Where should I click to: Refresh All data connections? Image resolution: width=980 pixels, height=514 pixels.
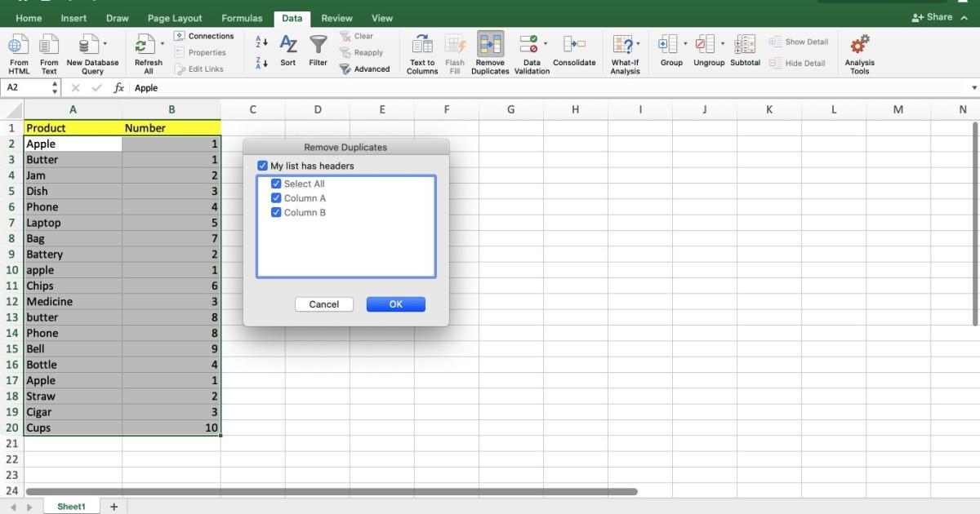pos(148,54)
